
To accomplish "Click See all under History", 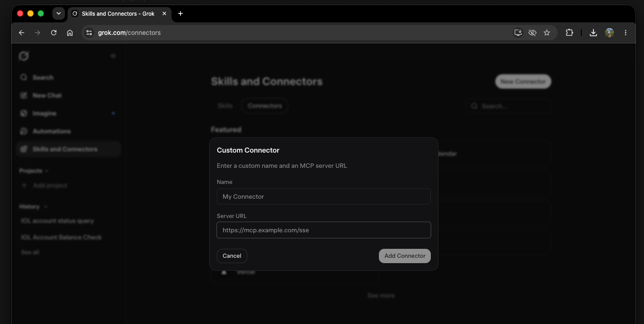I will 30,252.
